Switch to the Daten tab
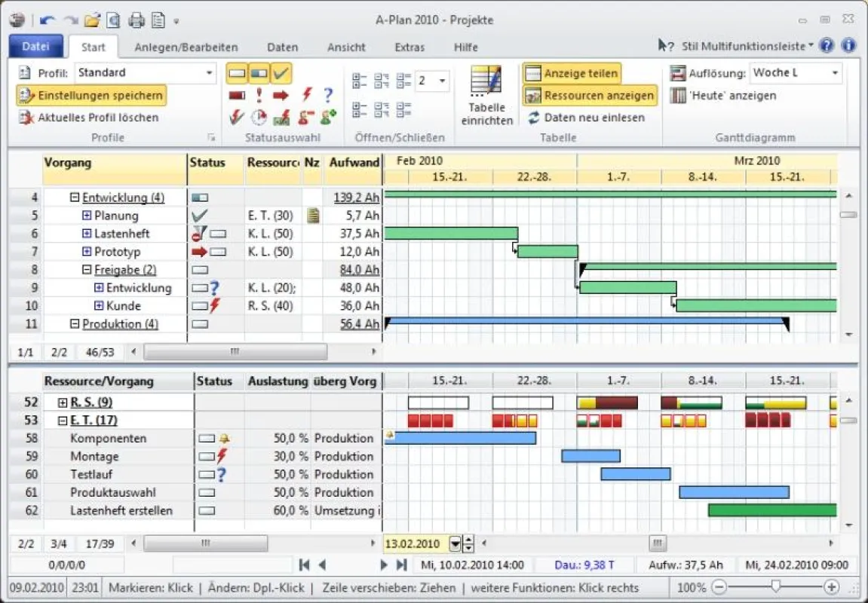The height and width of the screenshot is (603, 868). [282, 47]
